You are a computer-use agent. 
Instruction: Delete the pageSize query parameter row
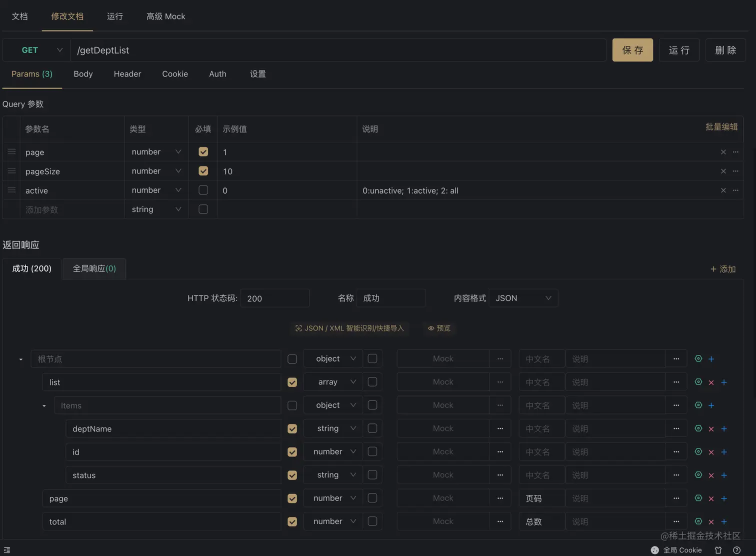tap(723, 171)
